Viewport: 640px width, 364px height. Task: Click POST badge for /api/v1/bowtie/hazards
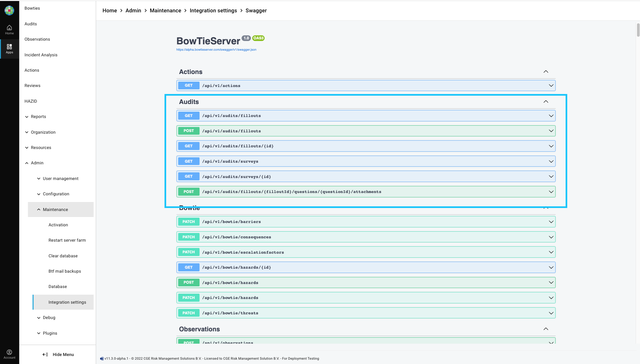click(x=189, y=283)
